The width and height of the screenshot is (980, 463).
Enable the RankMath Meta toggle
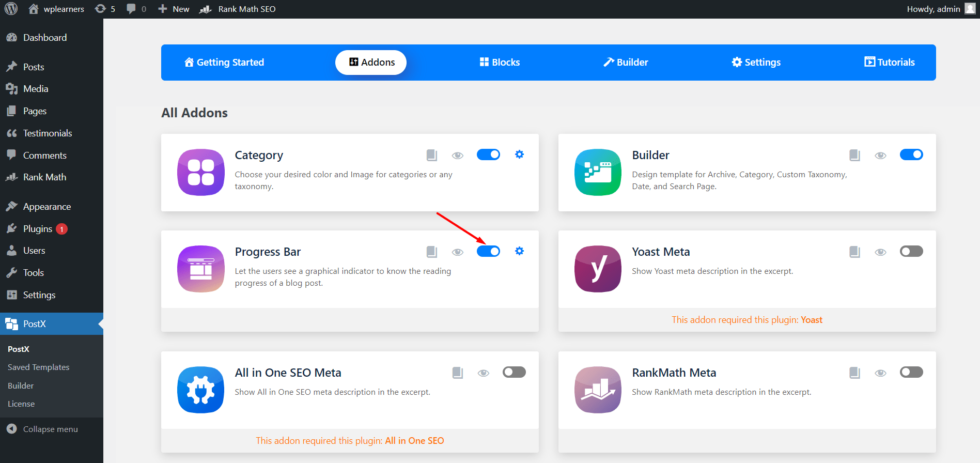click(x=911, y=372)
